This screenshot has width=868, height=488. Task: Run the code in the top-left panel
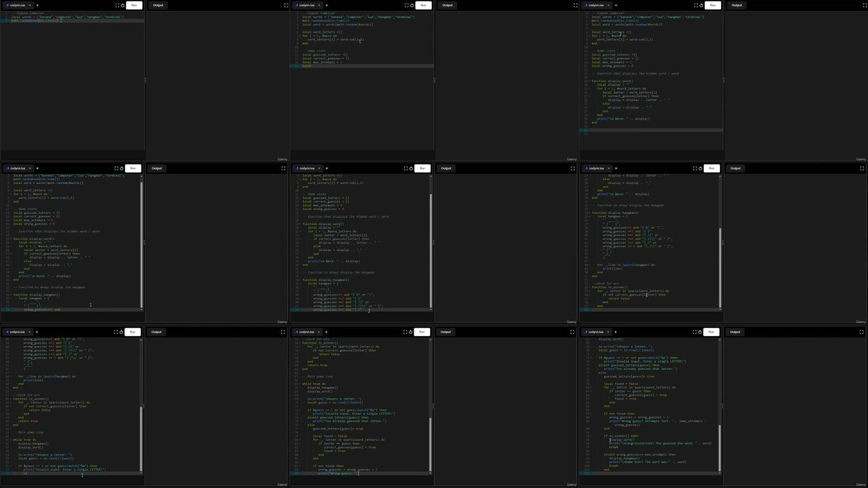(134, 5)
